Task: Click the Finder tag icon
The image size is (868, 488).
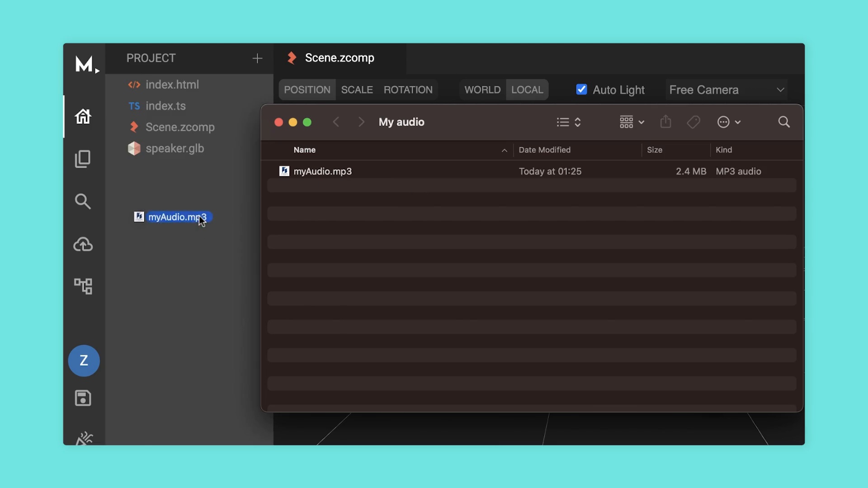Action: [693, 122]
